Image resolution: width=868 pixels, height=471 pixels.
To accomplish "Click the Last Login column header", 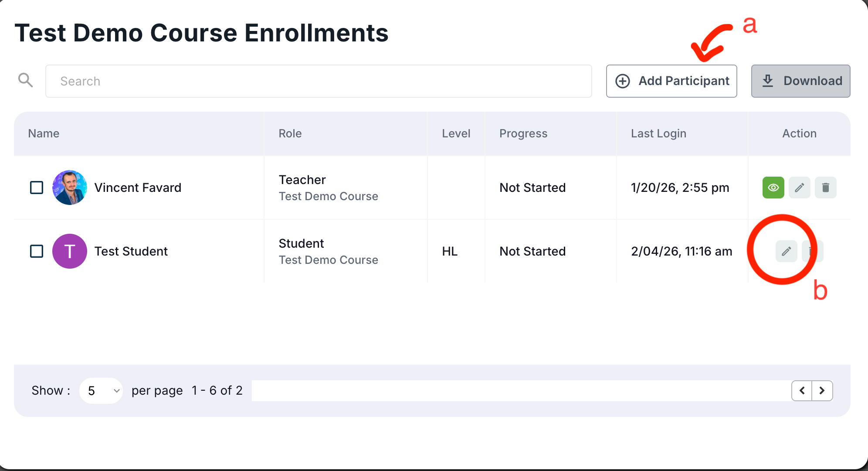I will pyautogui.click(x=658, y=133).
